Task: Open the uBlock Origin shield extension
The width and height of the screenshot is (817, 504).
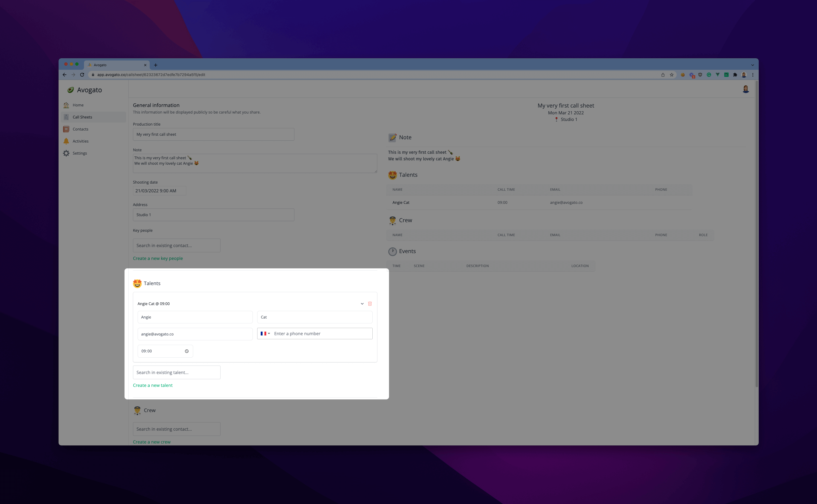Action: pyautogui.click(x=700, y=75)
